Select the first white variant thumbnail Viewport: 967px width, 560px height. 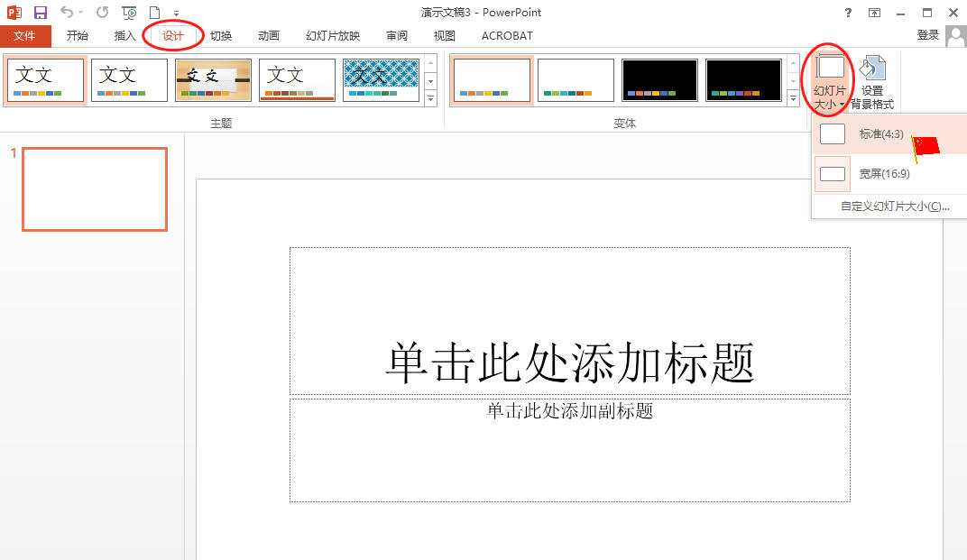tap(492, 80)
